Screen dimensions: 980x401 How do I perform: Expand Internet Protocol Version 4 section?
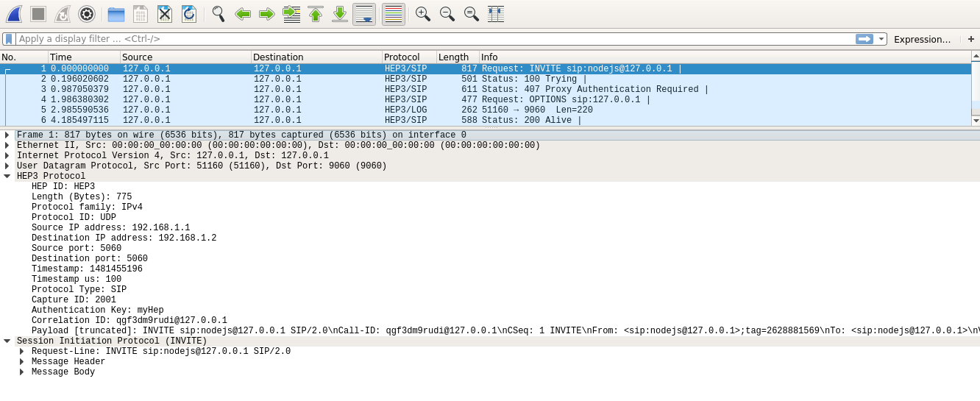point(7,155)
